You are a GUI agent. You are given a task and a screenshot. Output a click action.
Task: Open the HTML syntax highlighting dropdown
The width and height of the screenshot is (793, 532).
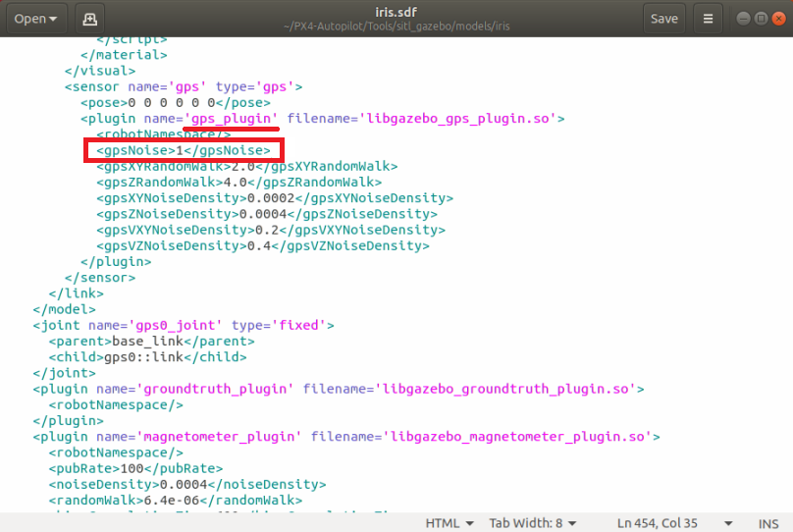pos(449,523)
